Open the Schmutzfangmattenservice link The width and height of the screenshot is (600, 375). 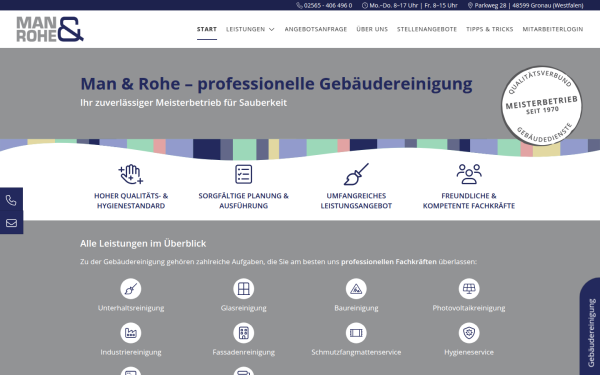356,352
